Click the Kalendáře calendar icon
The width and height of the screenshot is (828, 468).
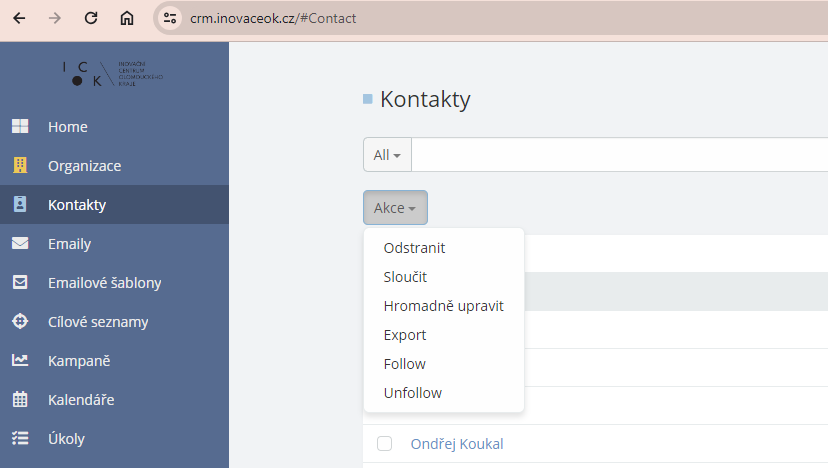19,400
